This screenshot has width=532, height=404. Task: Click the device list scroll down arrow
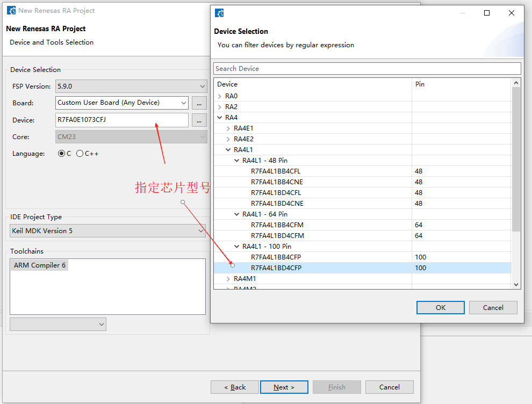[516, 285]
